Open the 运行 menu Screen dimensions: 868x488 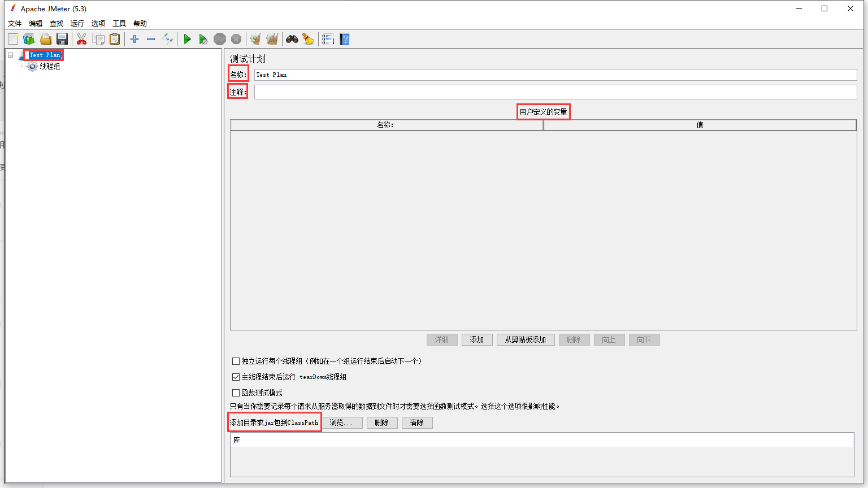[x=77, y=23]
